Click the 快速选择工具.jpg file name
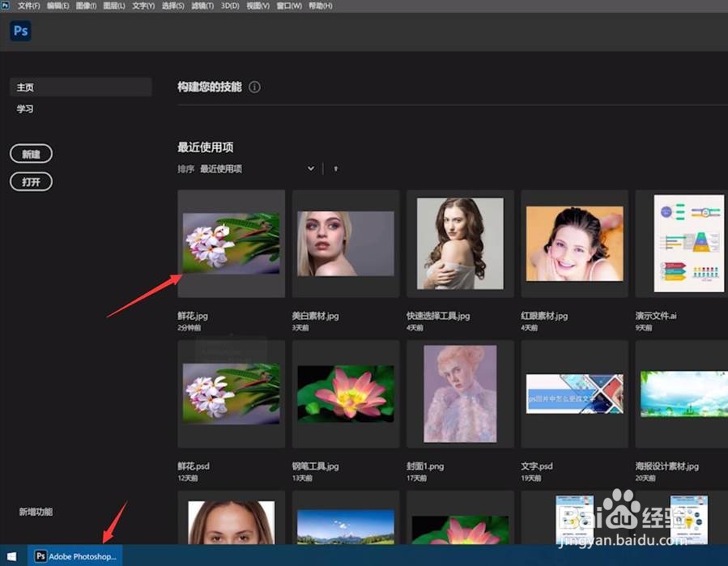The height and width of the screenshot is (566, 728). tap(438, 316)
